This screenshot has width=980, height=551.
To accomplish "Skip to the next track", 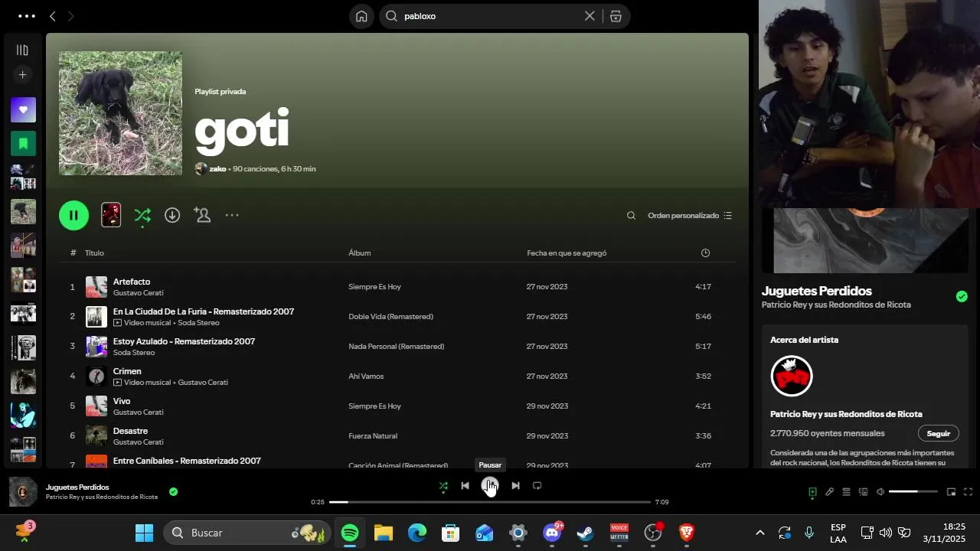I will (515, 486).
